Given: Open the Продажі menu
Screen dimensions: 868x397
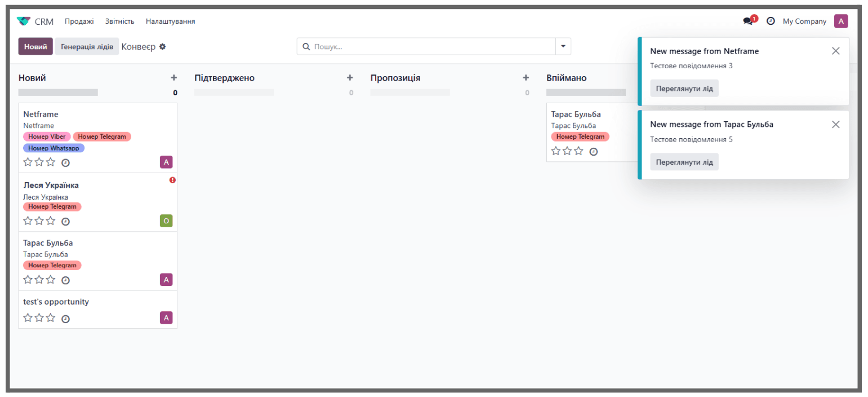Looking at the screenshot, I should (x=79, y=21).
